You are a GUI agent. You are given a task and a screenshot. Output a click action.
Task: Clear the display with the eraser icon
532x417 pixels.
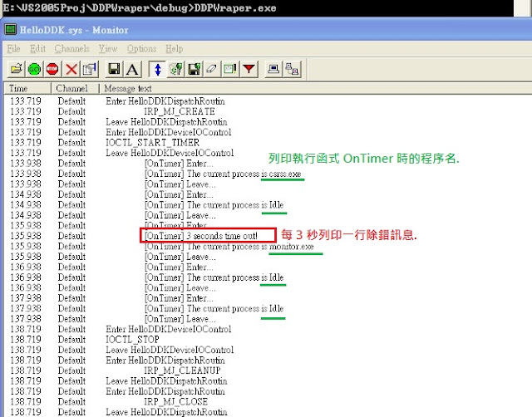pyautogui.click(x=212, y=69)
